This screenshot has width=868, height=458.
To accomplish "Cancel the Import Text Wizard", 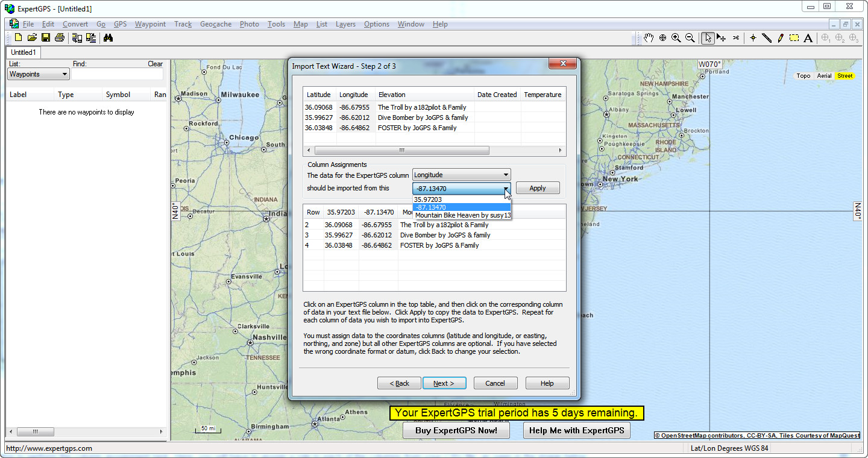I will click(495, 383).
